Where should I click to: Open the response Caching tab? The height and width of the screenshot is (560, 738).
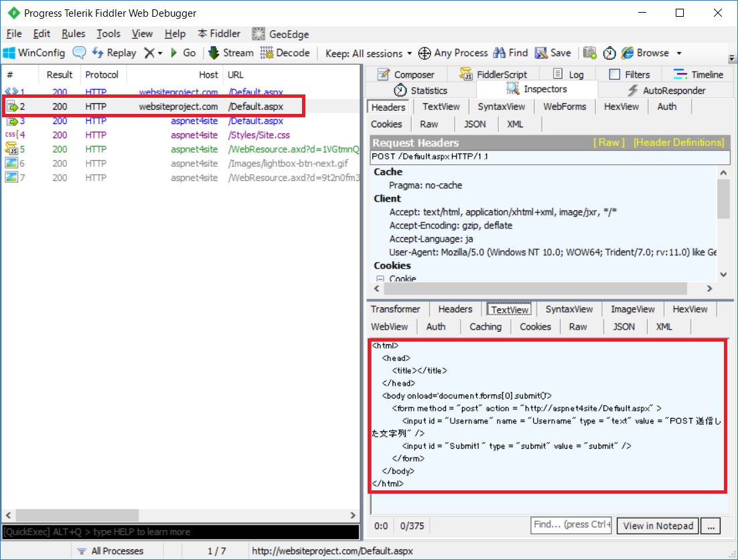pyautogui.click(x=486, y=327)
